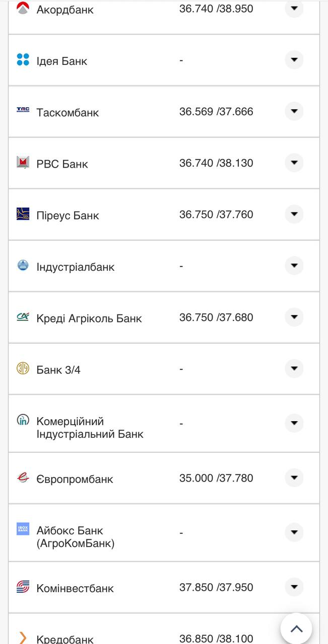Open РВС Банк via its logo
Viewport: 328px width, 644px height.
22,163
